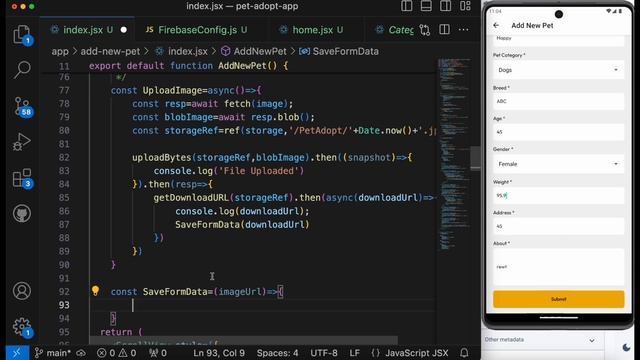Image resolution: width=640 pixels, height=360 pixels.
Task: Click the editor vertical scrollbar thumb
Action: tap(476, 158)
